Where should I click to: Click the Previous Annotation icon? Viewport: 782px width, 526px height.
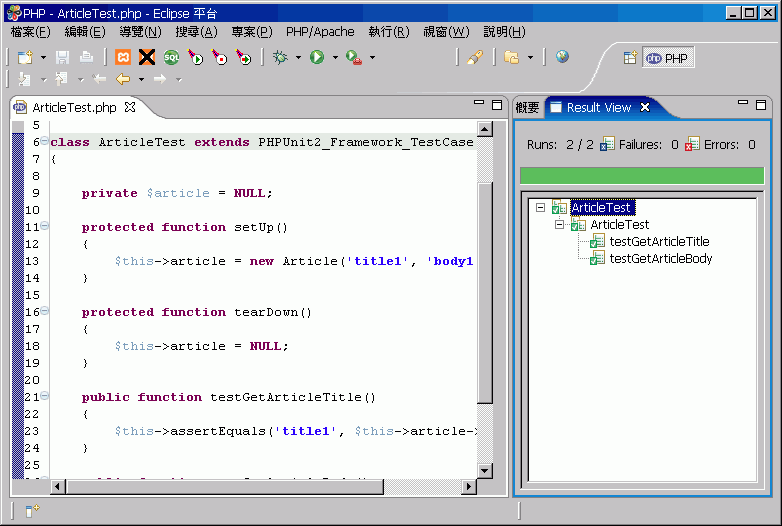coord(61,79)
